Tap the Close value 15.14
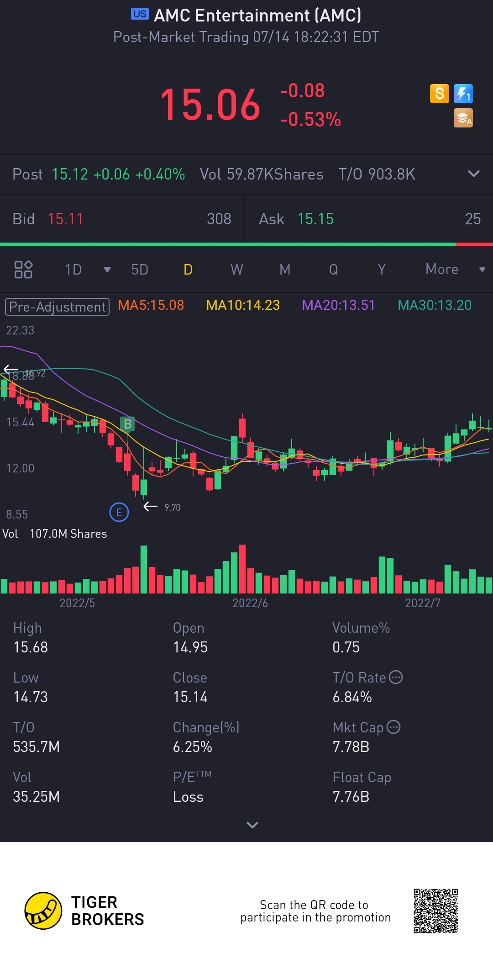 pos(190,697)
